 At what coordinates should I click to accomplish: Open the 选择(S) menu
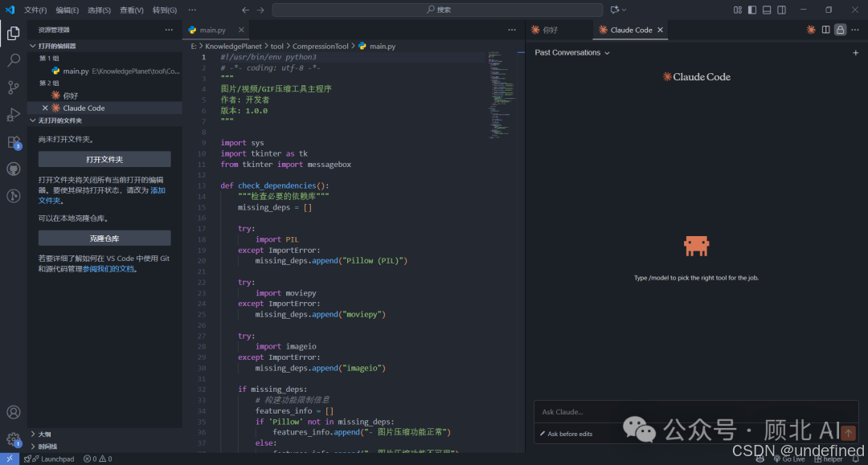coord(99,10)
